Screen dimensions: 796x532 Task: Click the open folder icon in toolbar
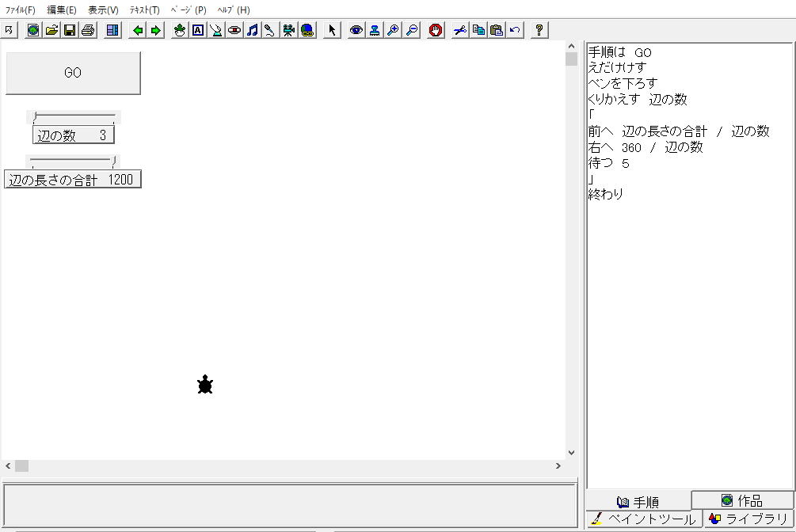51,30
